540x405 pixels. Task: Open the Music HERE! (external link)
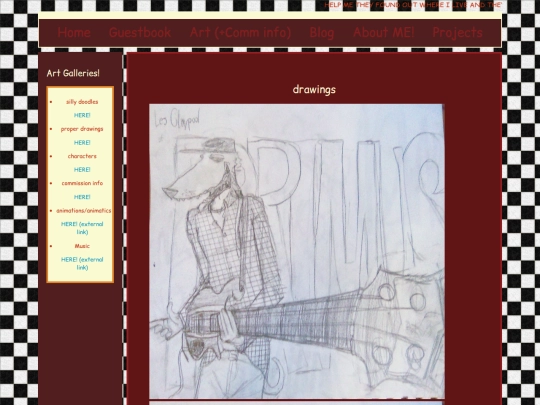[82, 263]
